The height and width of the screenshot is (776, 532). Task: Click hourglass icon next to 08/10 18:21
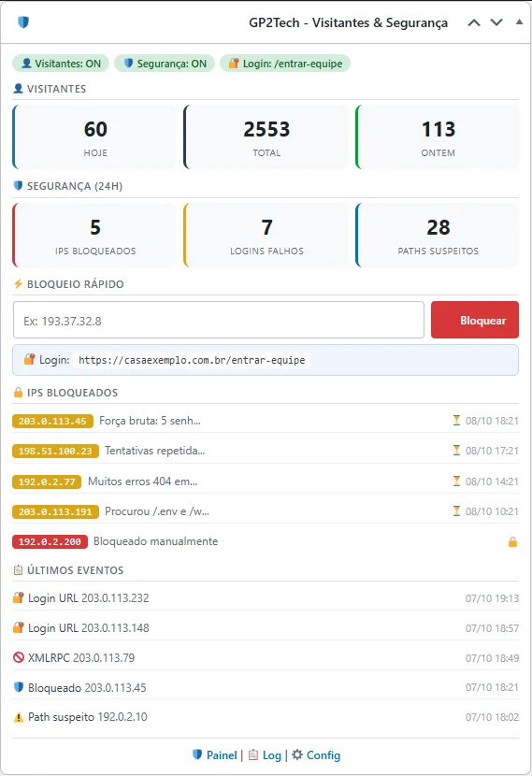pyautogui.click(x=456, y=420)
